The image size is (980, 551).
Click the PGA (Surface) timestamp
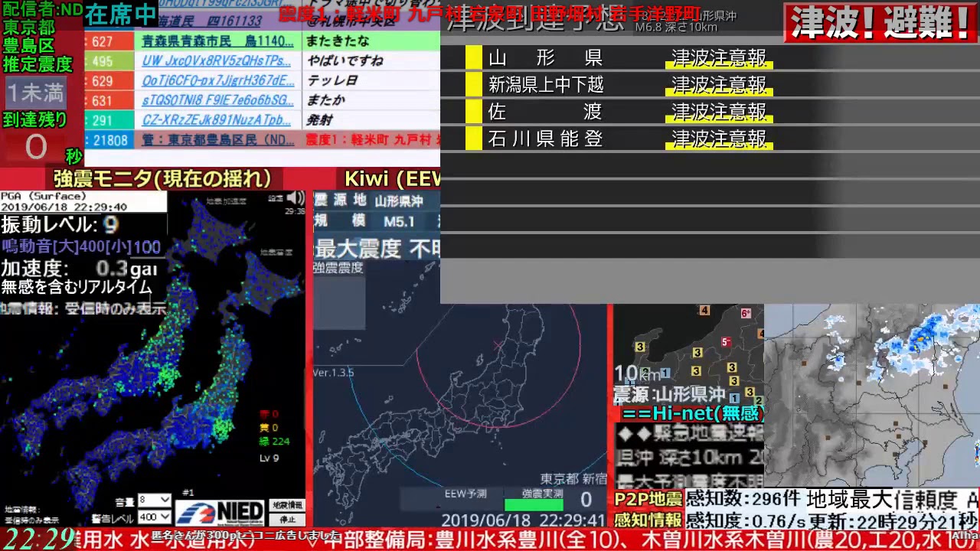coord(64,207)
